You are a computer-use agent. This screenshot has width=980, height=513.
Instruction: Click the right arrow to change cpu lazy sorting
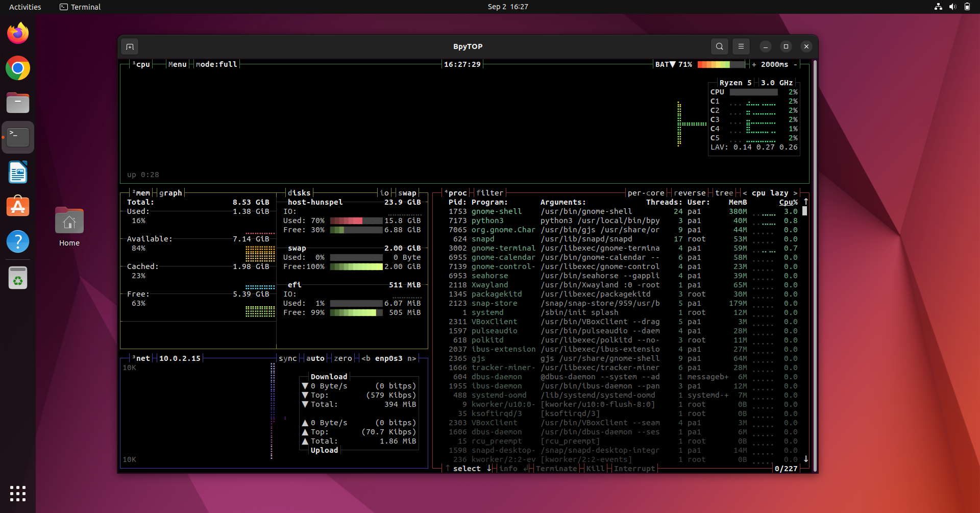click(x=796, y=193)
